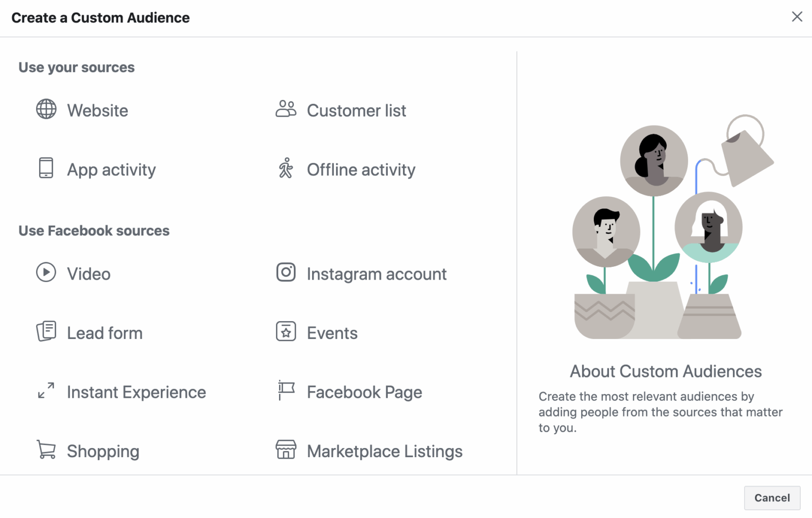Open the Facebook Page audience source
This screenshot has width=812, height=518.
pyautogui.click(x=364, y=391)
